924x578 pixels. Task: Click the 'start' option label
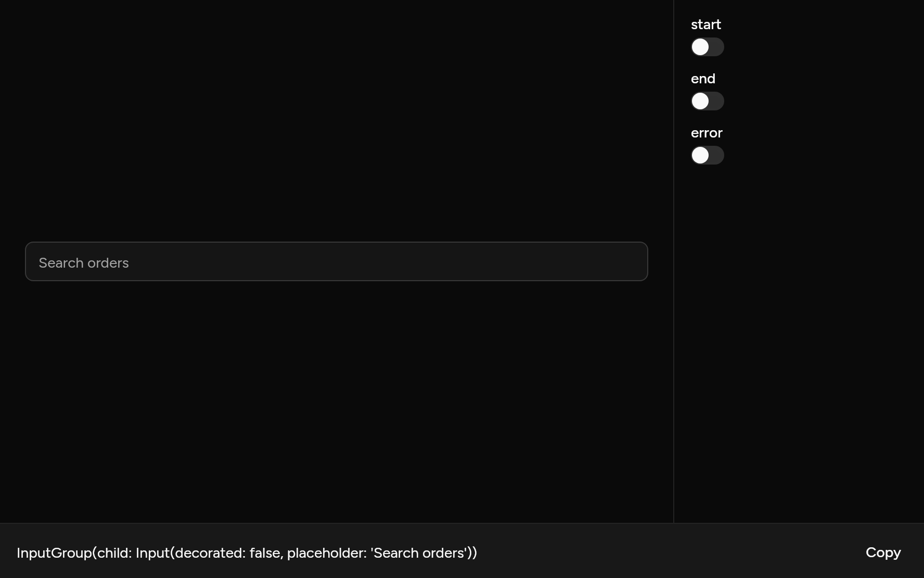pyautogui.click(x=705, y=24)
